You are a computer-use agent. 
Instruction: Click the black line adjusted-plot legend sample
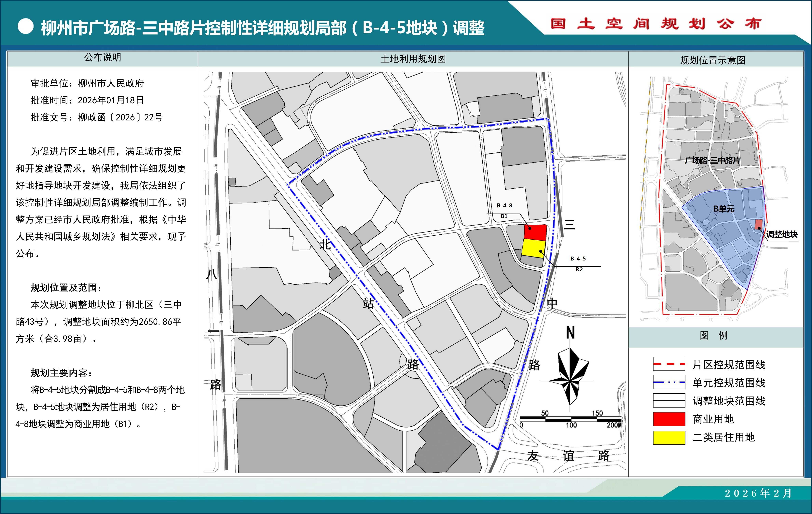click(x=669, y=401)
